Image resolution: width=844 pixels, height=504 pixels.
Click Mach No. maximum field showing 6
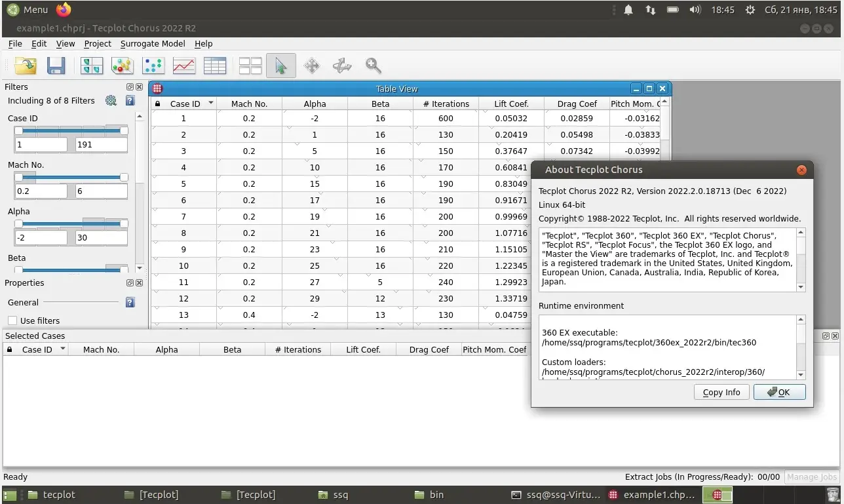pyautogui.click(x=101, y=191)
